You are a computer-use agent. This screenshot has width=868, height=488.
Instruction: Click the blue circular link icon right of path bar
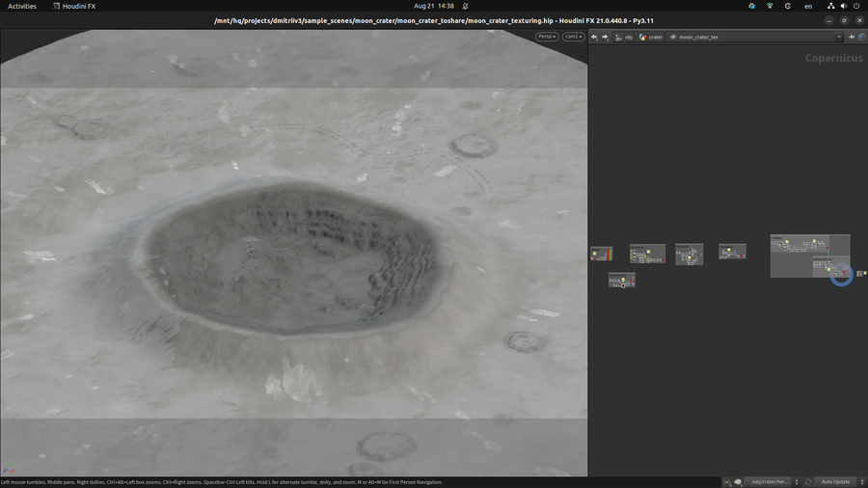[x=861, y=37]
